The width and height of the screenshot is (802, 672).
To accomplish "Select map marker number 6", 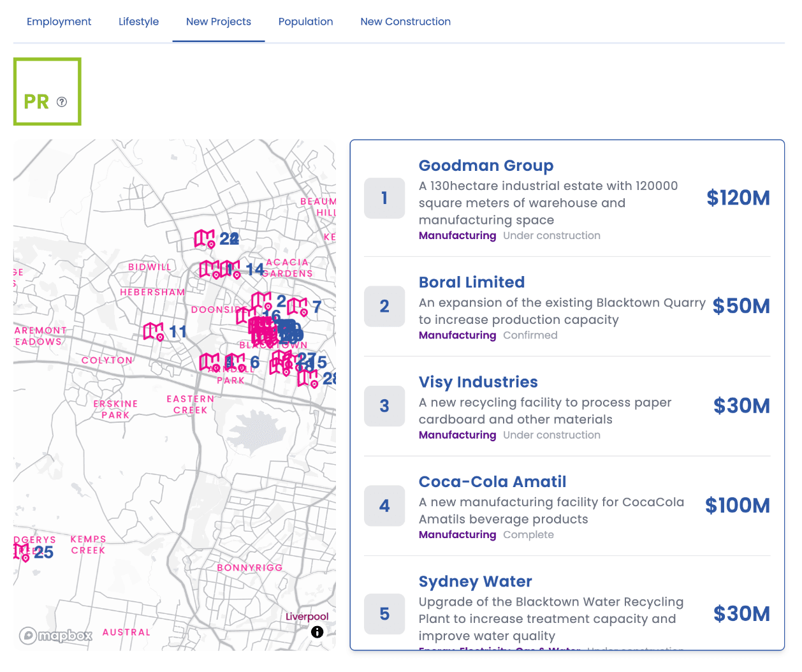I will tap(235, 362).
